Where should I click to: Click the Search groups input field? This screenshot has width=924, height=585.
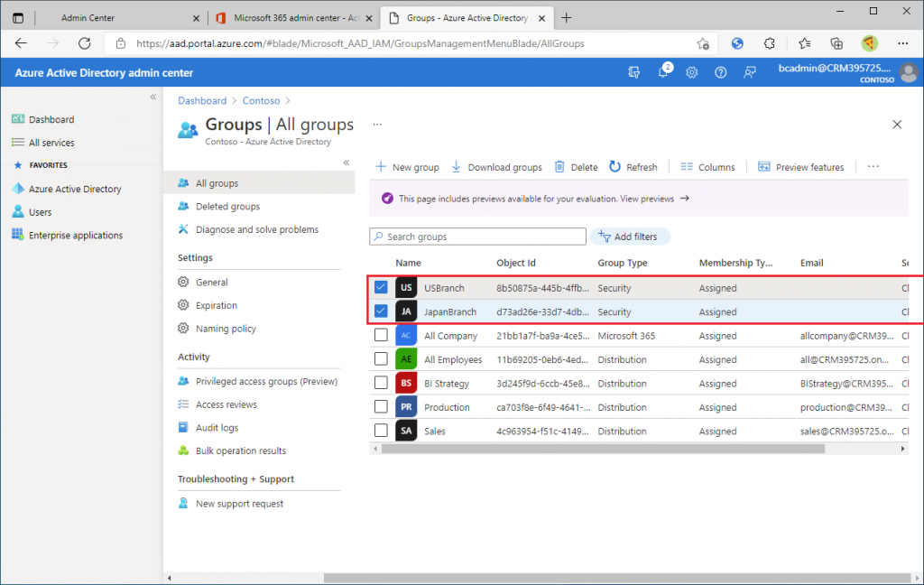tap(478, 237)
